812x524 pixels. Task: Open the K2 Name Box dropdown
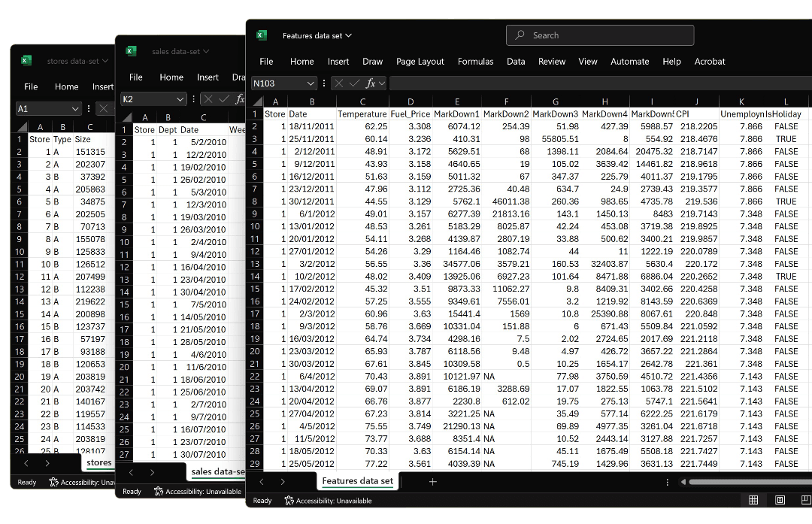179,98
